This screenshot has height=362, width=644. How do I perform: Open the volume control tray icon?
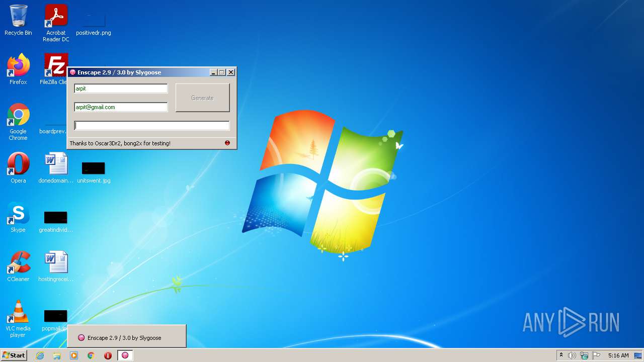point(572,355)
